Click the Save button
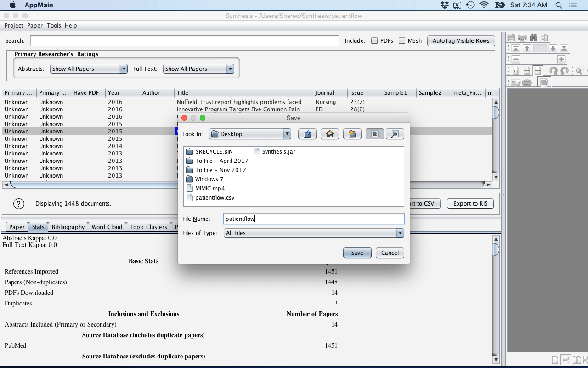Image resolution: width=588 pixels, height=368 pixels. tap(357, 253)
